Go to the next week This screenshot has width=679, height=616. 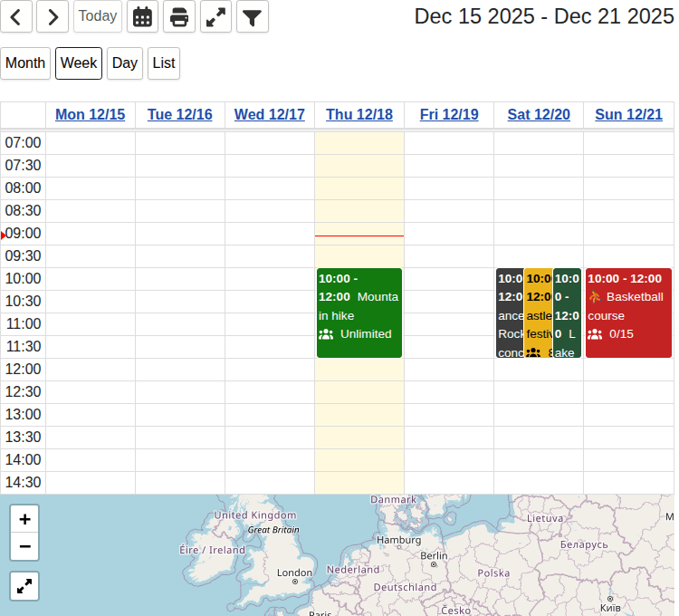click(53, 16)
